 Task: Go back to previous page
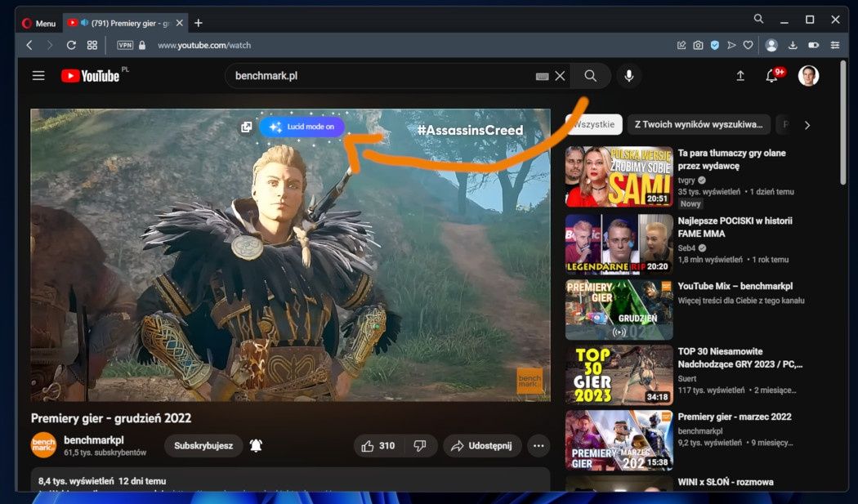click(x=29, y=46)
